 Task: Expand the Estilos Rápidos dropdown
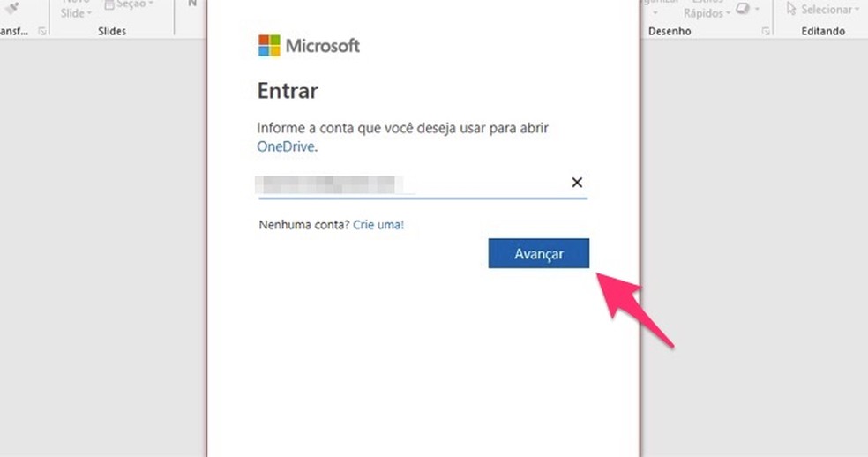point(707,10)
